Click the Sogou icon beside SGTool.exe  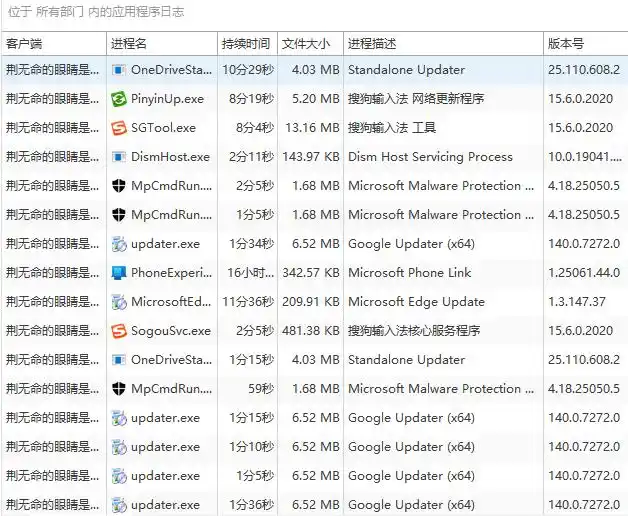119,128
